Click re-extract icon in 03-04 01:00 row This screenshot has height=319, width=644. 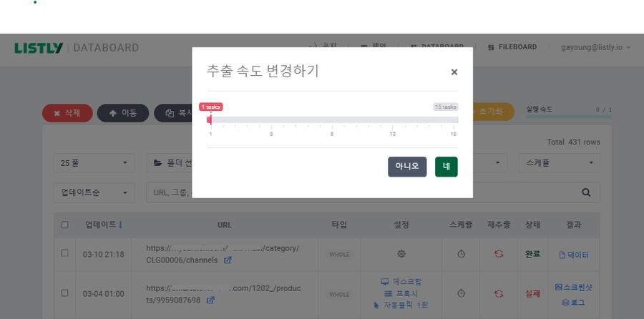pos(499,293)
